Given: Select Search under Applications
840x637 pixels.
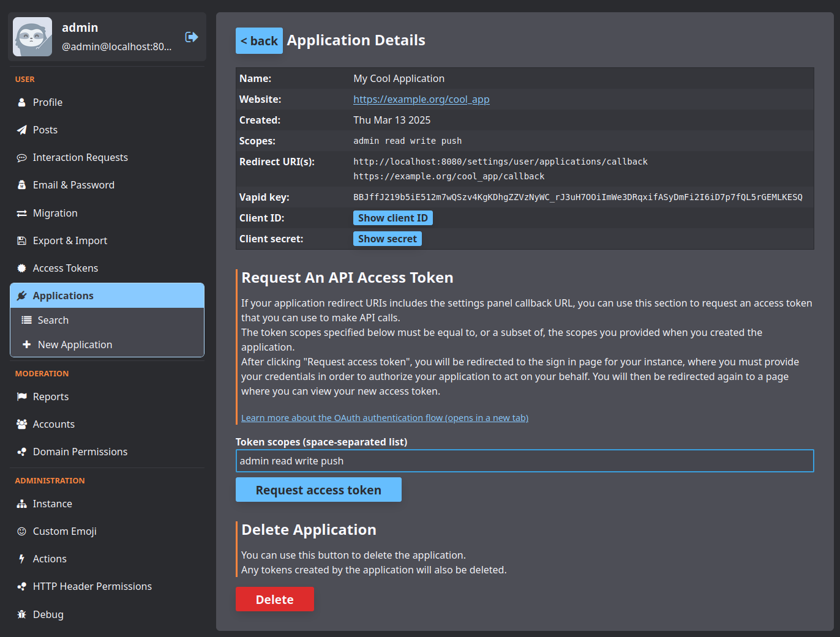Looking at the screenshot, I should 53,320.
